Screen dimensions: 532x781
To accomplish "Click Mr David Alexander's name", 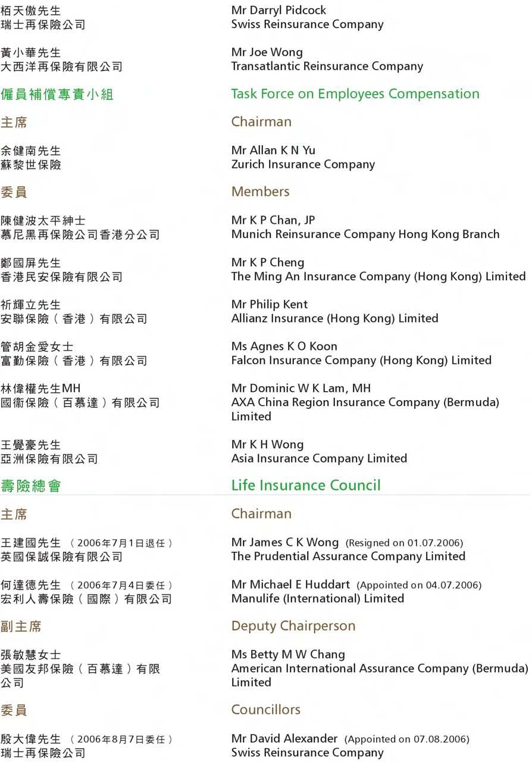I will (x=284, y=739).
